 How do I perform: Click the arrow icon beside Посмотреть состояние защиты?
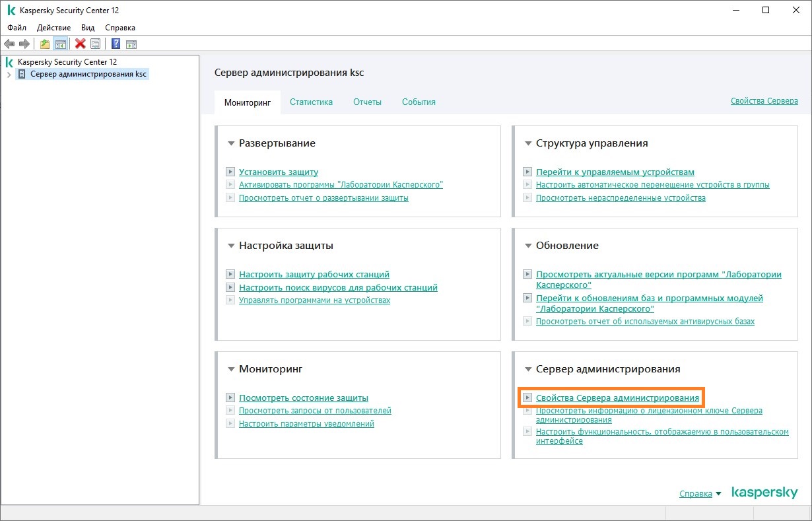230,398
